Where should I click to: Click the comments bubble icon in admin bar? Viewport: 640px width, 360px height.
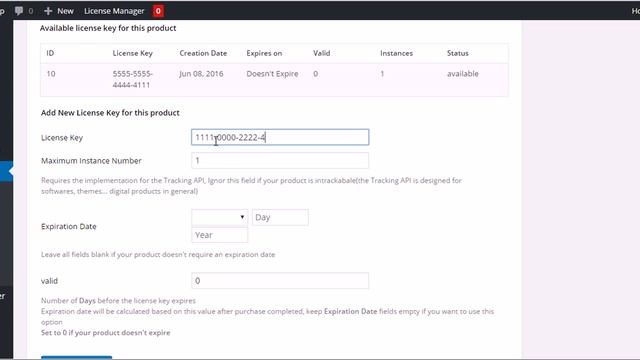coord(19,11)
